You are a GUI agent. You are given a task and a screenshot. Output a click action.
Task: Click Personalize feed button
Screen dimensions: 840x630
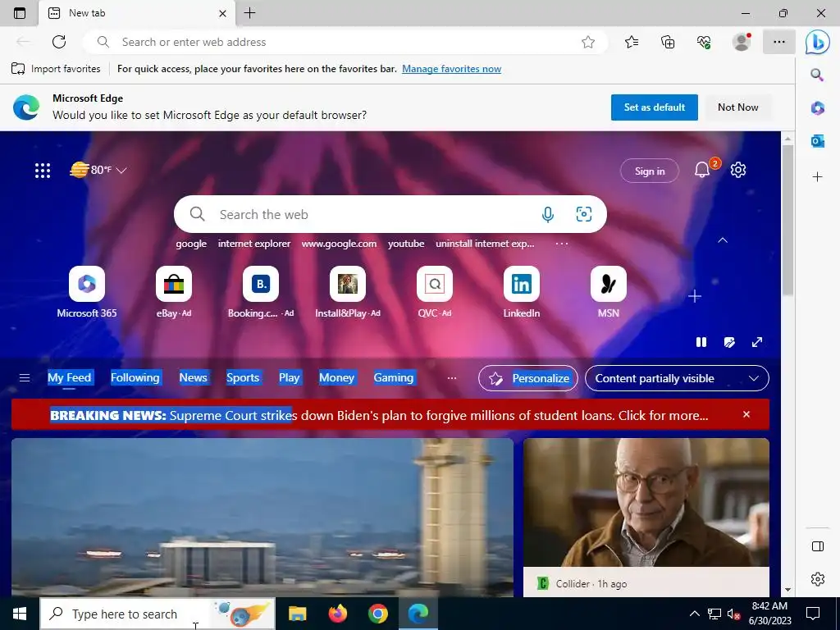click(x=527, y=378)
